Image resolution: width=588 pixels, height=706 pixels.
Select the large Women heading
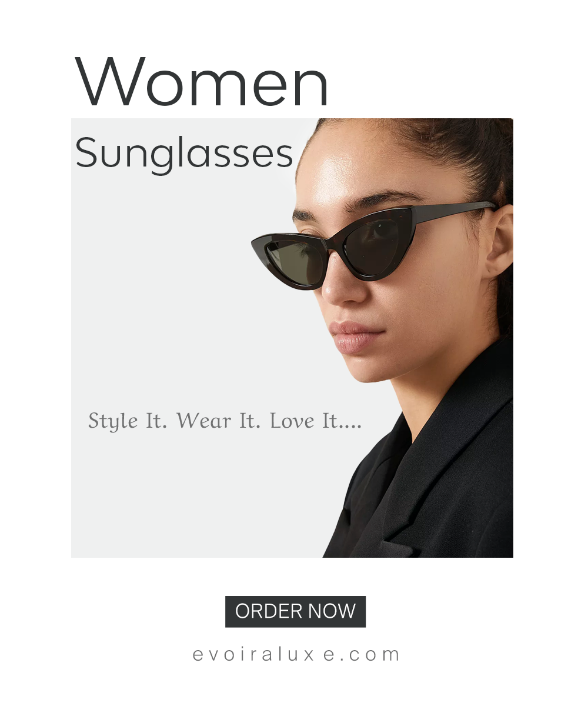[202, 82]
